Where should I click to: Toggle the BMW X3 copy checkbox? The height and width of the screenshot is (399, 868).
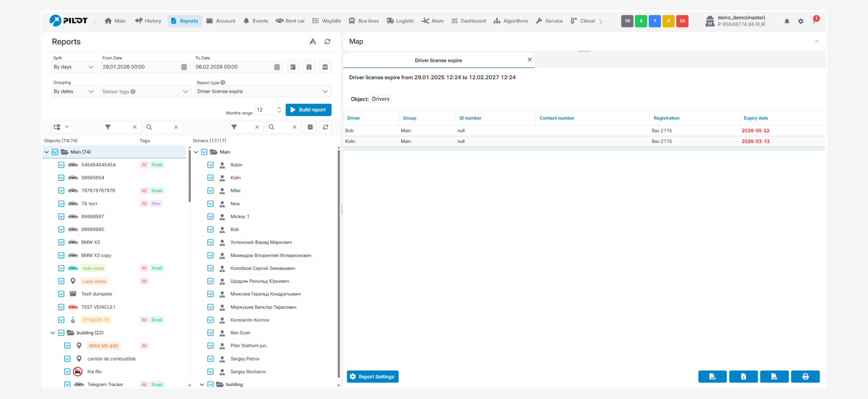pos(61,256)
